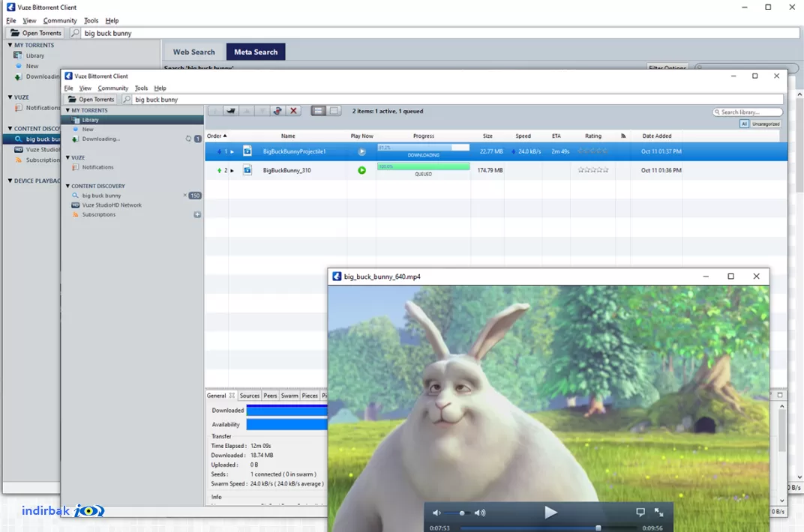
Task: Click the red X remove torrent toolbar icon
Action: [x=293, y=111]
